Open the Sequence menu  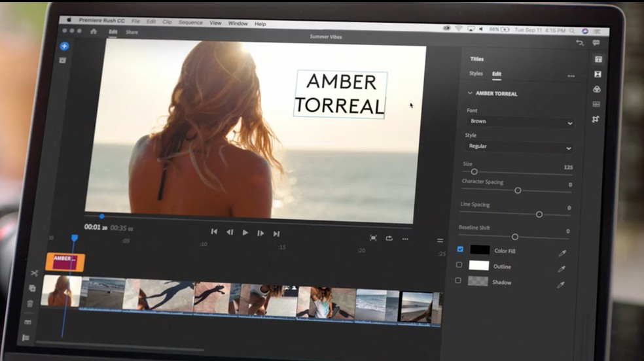[190, 22]
